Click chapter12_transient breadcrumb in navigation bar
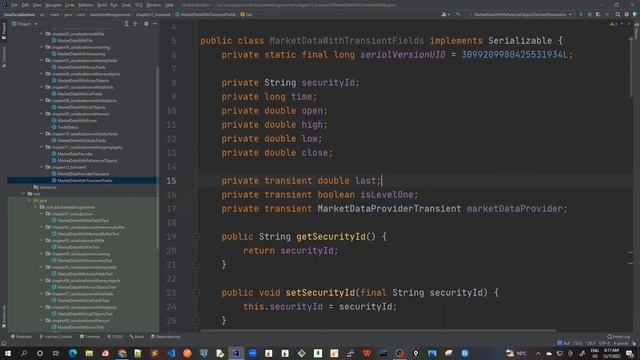The height and width of the screenshot is (360, 640). pos(153,14)
